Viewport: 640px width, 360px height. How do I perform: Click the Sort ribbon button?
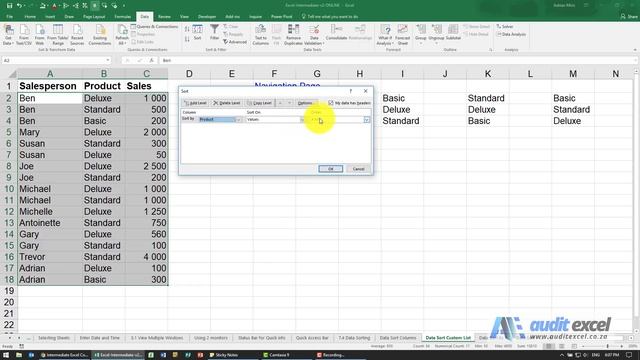coord(198,33)
